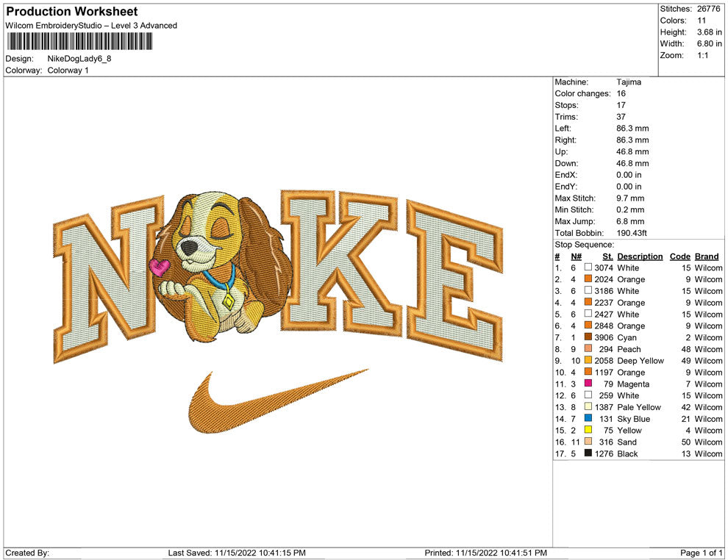Click the Printed timestamp in footer
This screenshot has width=728, height=560.
pos(485,553)
